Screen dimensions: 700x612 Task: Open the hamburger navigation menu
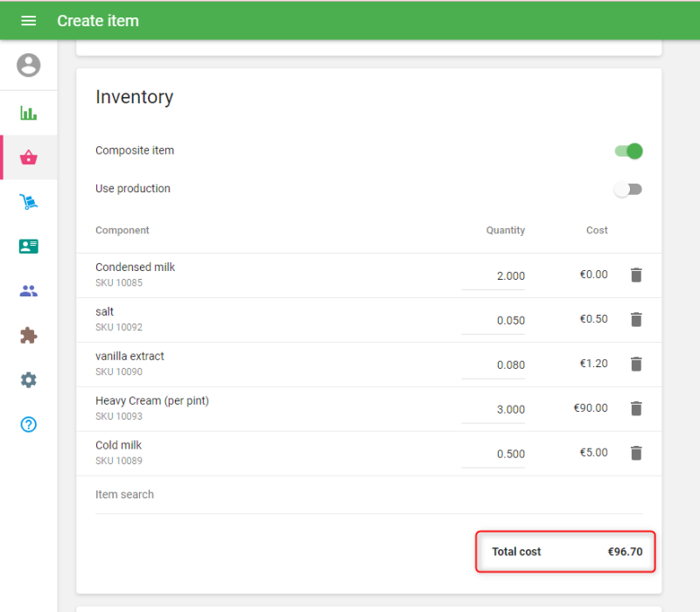[28, 21]
